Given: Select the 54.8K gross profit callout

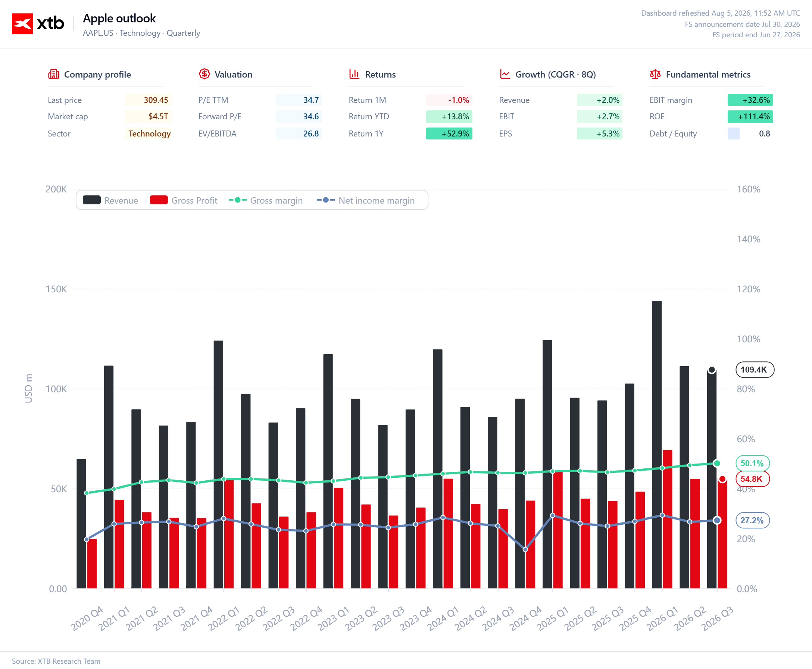Looking at the screenshot, I should [752, 479].
